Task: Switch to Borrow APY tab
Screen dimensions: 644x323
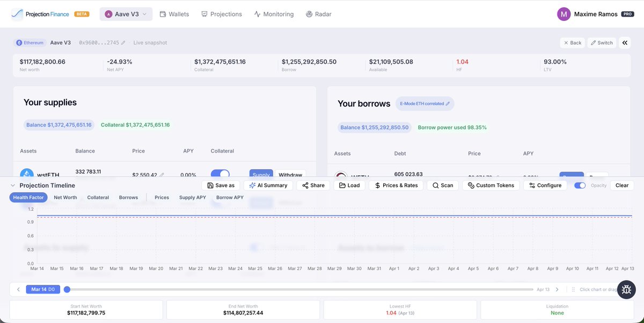Action: pyautogui.click(x=230, y=197)
